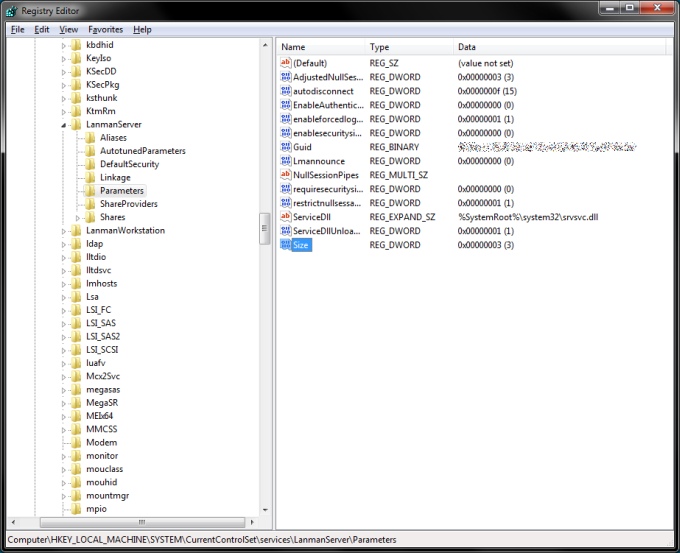Screen dimensions: 680x553
Task: Click the tree vertical scrollbar thumb
Action: coord(265,229)
